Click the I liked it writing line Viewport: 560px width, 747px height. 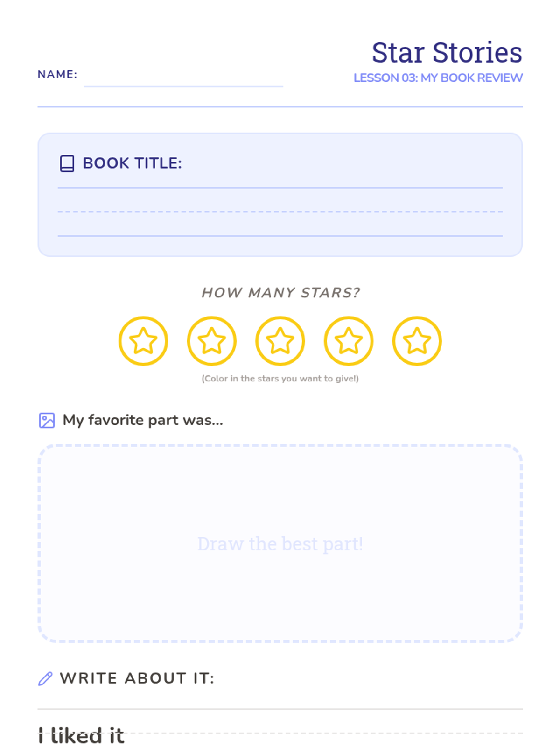coord(280,733)
